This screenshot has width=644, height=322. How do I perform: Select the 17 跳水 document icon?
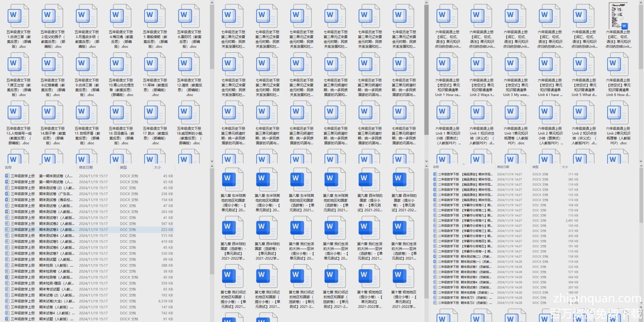[x=155, y=113]
